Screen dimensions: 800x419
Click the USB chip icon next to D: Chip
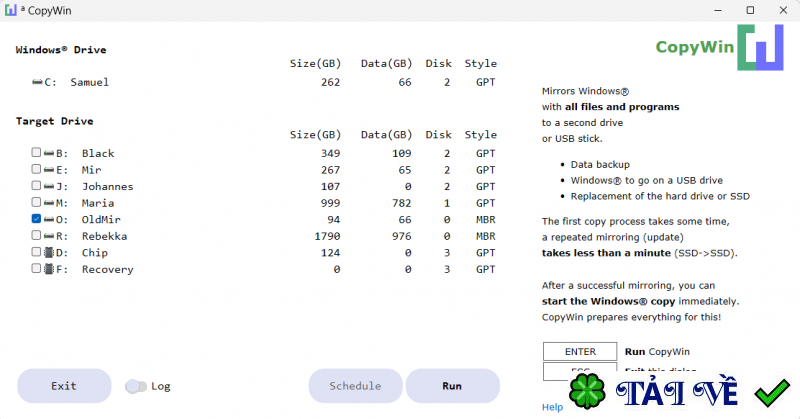pos(49,252)
